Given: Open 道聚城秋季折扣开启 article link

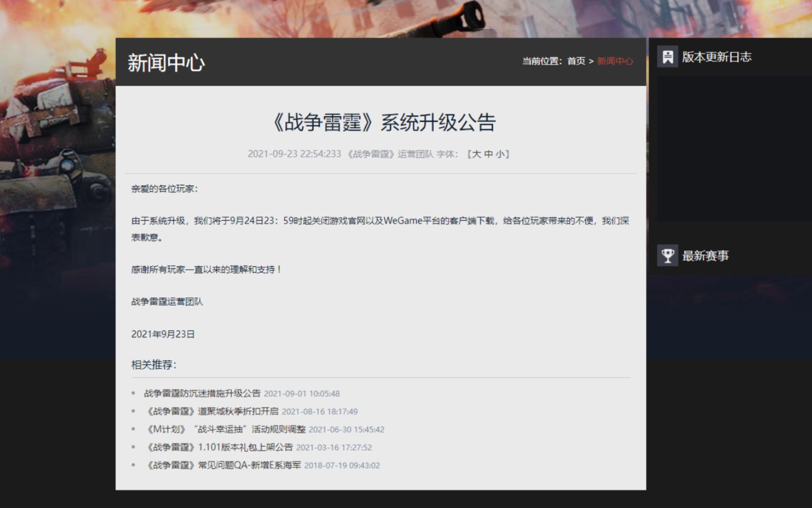Looking at the screenshot, I should point(211,411).
